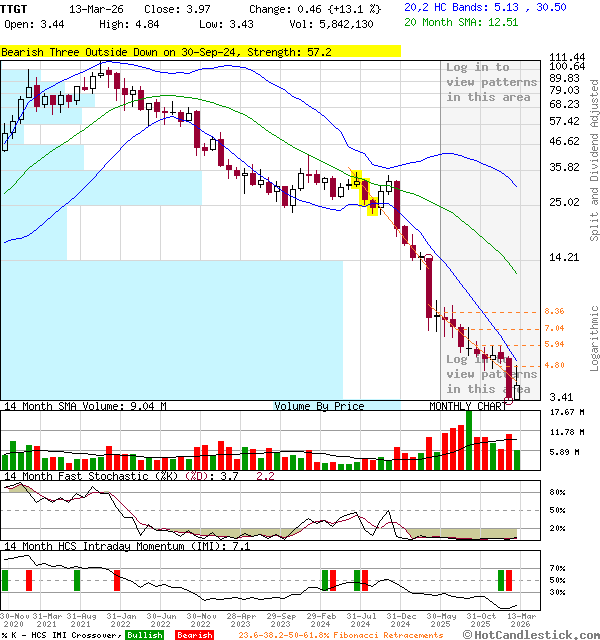Click the 7.04 Fibonacci level marker

(x=555, y=328)
